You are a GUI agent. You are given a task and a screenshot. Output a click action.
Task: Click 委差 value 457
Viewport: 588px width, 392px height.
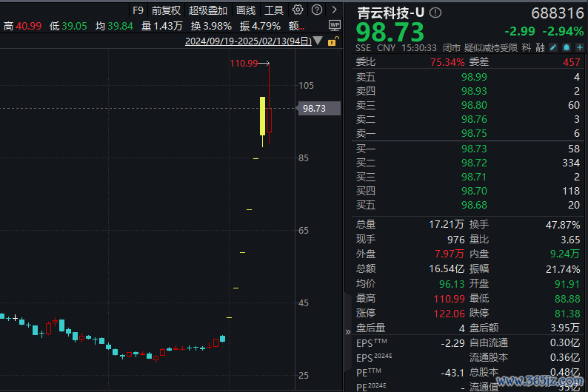point(572,62)
